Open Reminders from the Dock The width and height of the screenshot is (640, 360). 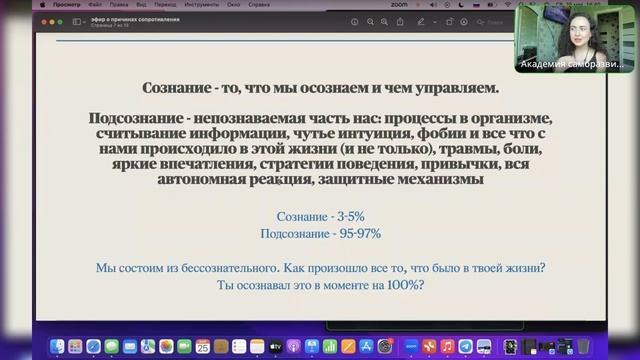click(x=239, y=347)
